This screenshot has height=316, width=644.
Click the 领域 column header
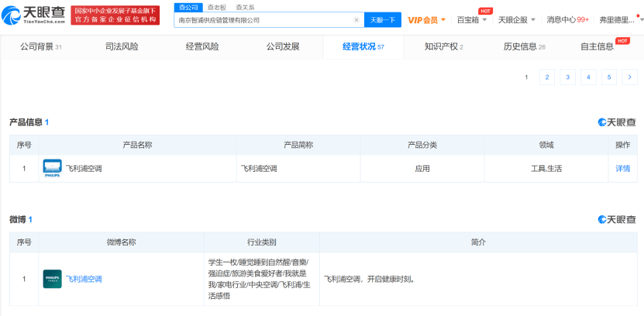coord(546,146)
